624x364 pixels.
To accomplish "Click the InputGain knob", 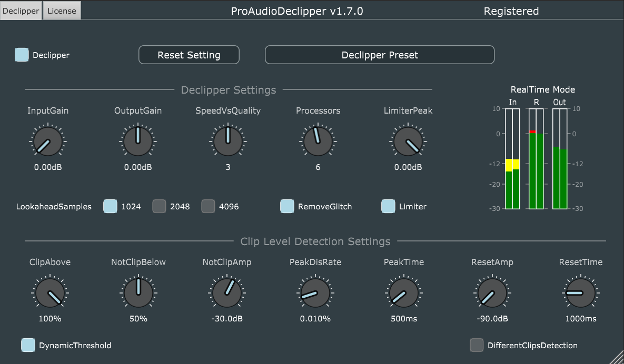I will pyautogui.click(x=48, y=141).
